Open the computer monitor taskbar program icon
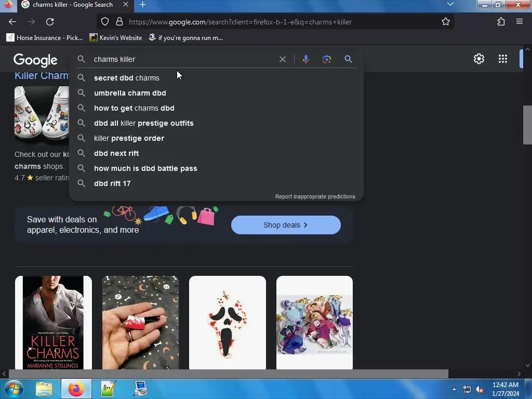 click(140, 389)
